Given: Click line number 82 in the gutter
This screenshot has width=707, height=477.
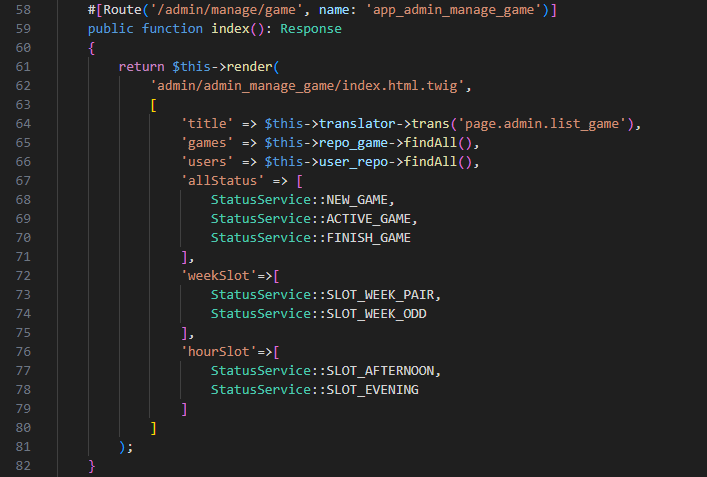Looking at the screenshot, I should click(x=23, y=465).
